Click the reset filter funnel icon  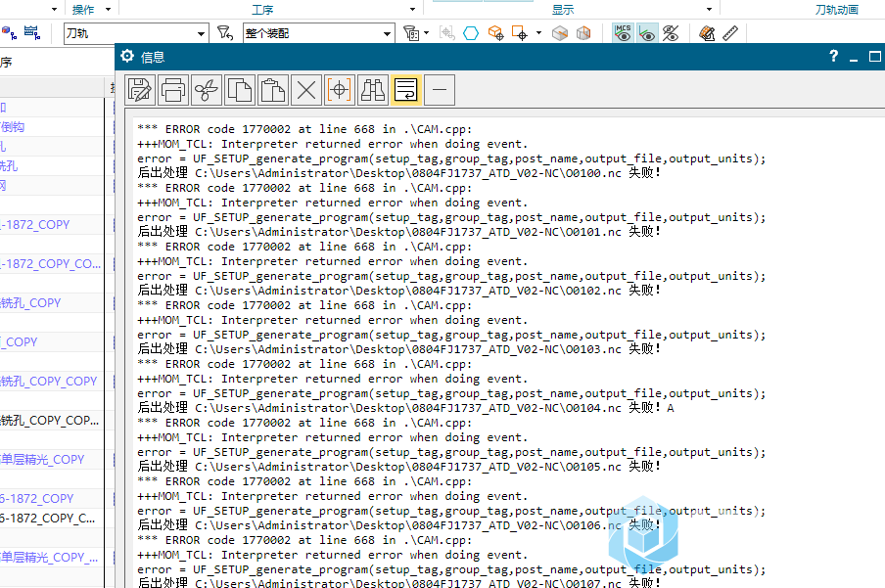[x=225, y=33]
